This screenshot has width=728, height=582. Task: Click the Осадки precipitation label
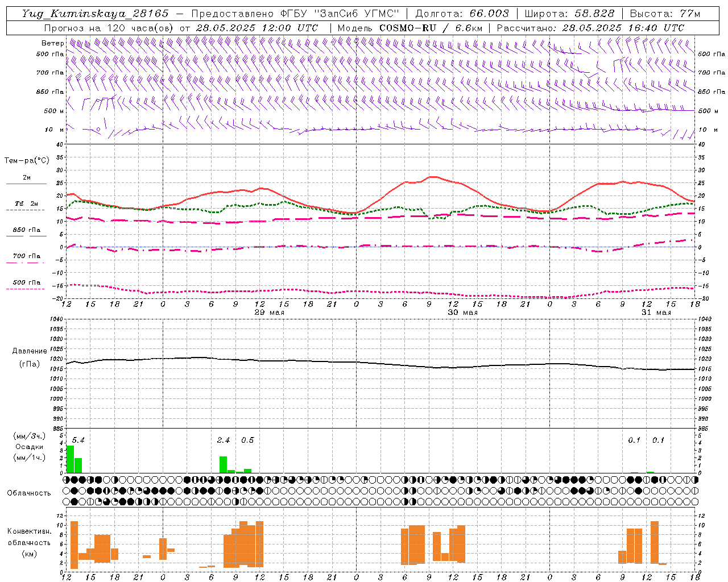30,447
